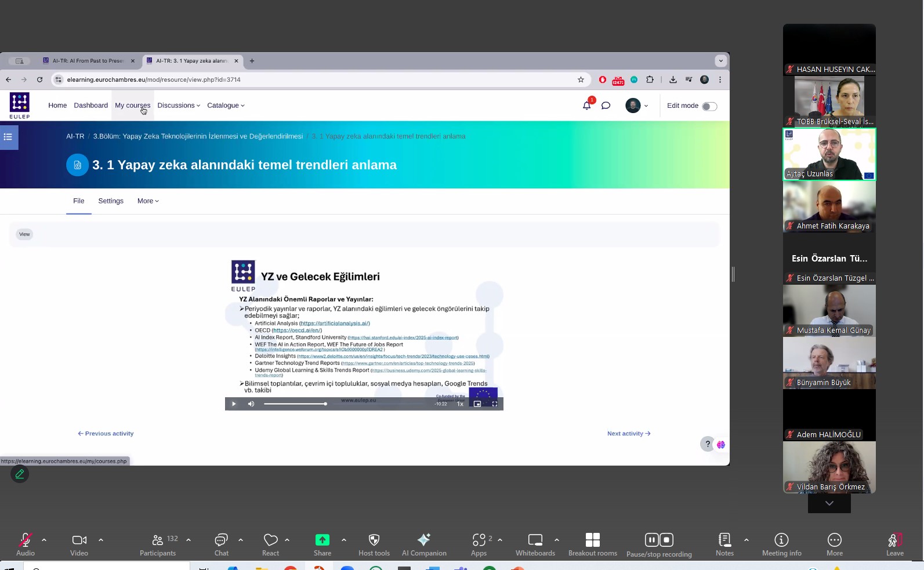Click the green Share screen button
The width and height of the screenshot is (924, 570).
click(322, 544)
